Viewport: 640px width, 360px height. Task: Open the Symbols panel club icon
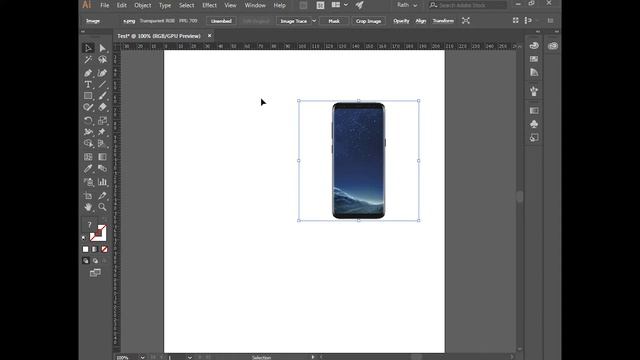click(x=534, y=124)
